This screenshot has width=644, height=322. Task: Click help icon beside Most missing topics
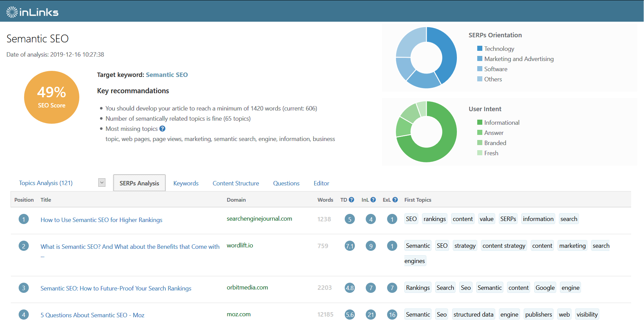(162, 129)
